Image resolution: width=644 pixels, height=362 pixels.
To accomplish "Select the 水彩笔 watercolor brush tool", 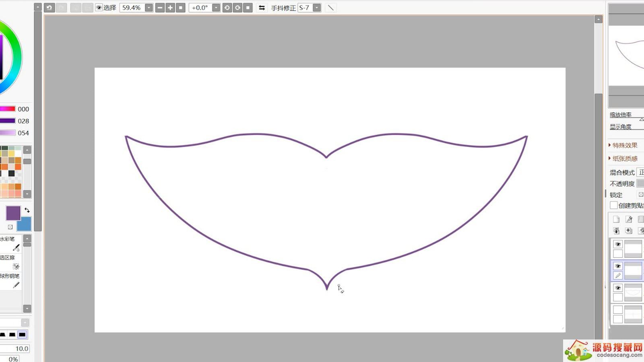I will pos(10,243).
